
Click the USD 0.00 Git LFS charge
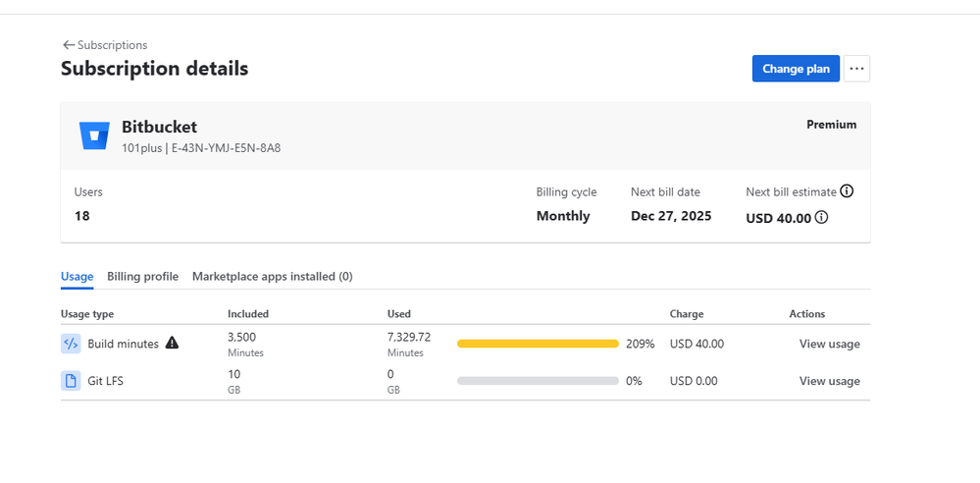694,381
